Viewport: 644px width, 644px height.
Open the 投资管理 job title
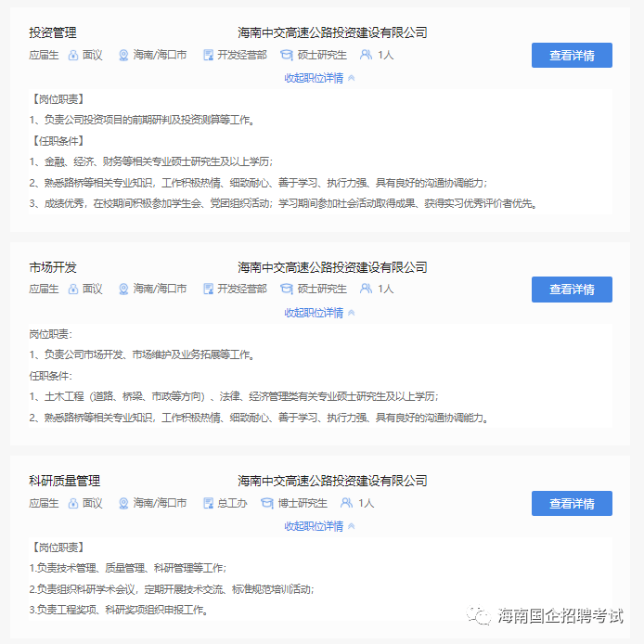tap(53, 32)
